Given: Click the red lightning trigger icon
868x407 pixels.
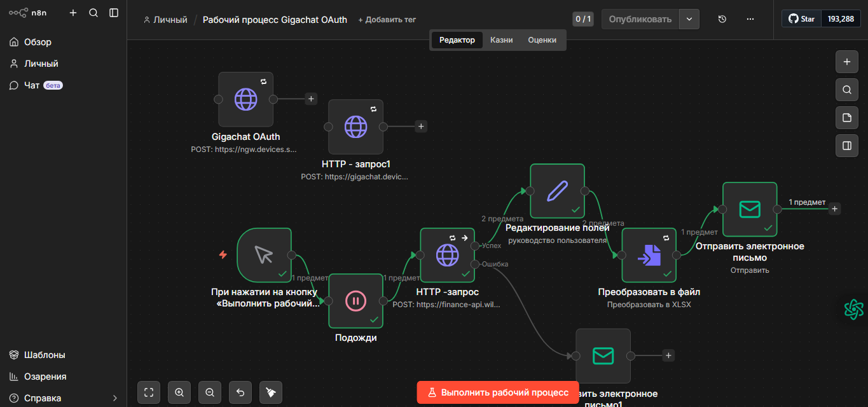Looking at the screenshot, I should point(223,254).
